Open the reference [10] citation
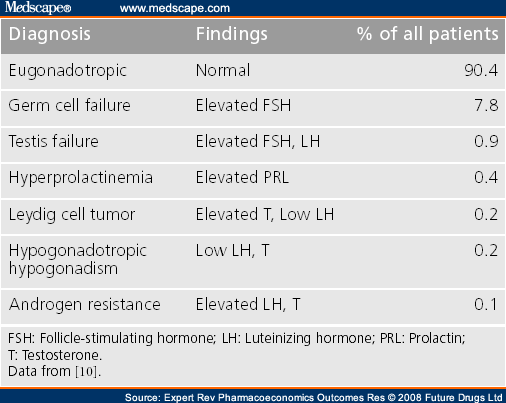This screenshot has width=506, height=403. tap(87, 371)
